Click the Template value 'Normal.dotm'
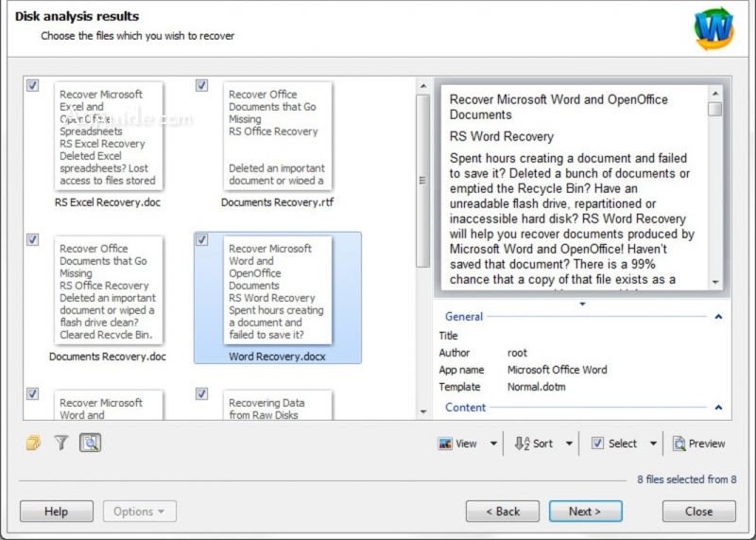The width and height of the screenshot is (756, 540). [x=536, y=387]
